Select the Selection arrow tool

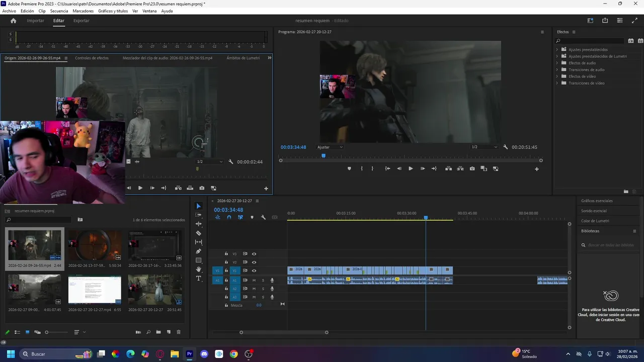pos(198,206)
